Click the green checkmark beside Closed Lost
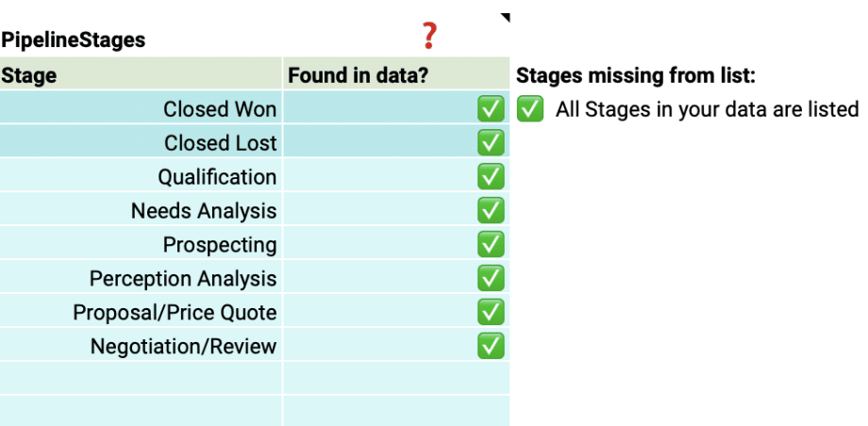 pyautogui.click(x=491, y=143)
